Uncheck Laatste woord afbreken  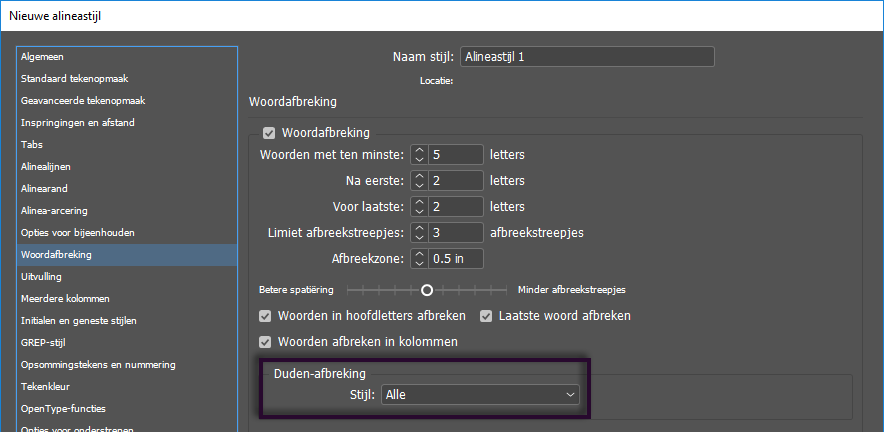tap(488, 316)
